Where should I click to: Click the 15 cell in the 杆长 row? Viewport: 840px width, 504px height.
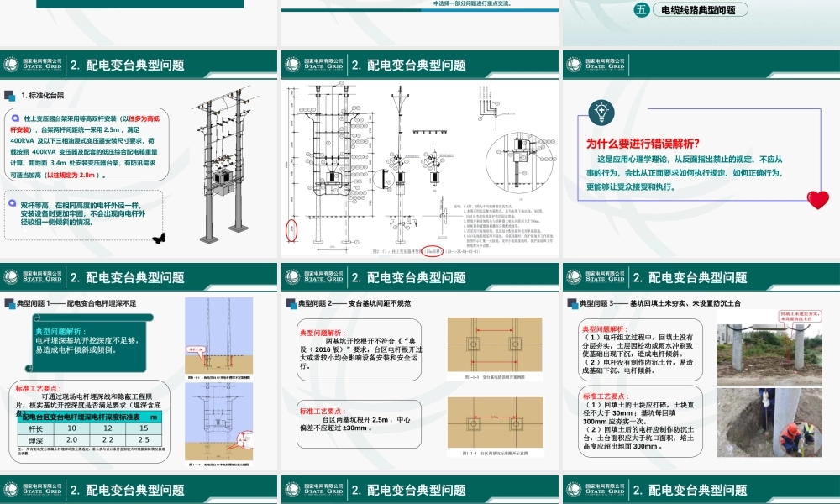click(x=144, y=428)
